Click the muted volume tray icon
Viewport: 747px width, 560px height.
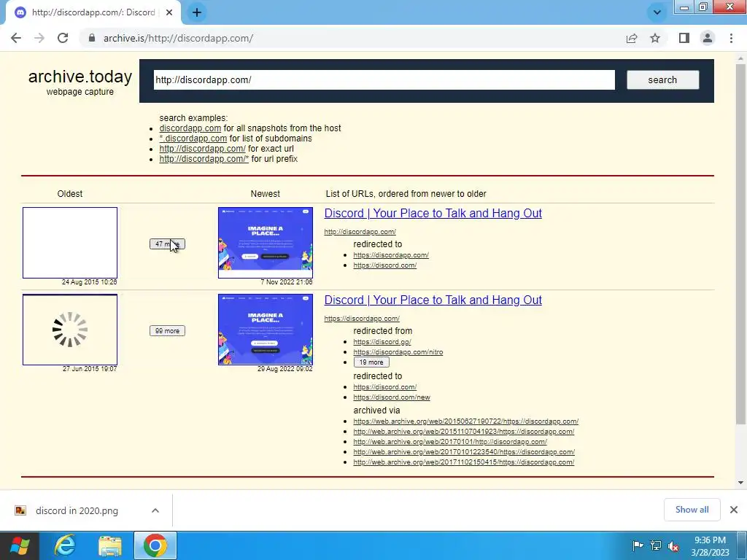coord(673,545)
